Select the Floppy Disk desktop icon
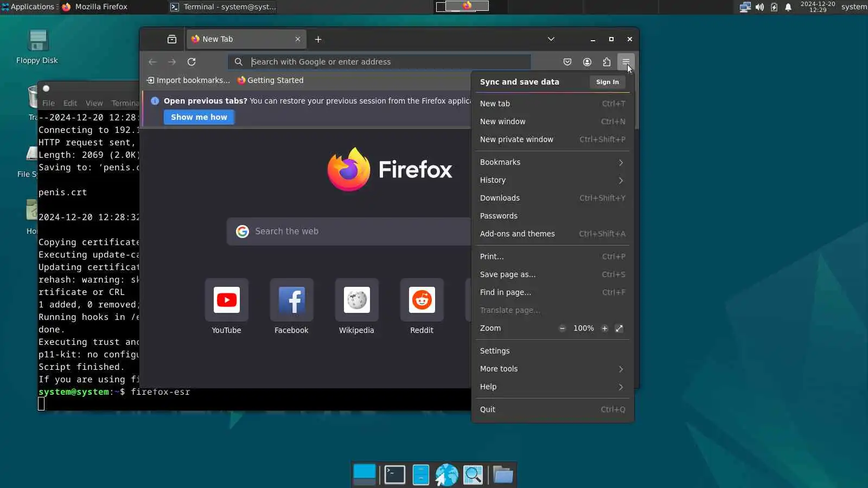 point(37,47)
